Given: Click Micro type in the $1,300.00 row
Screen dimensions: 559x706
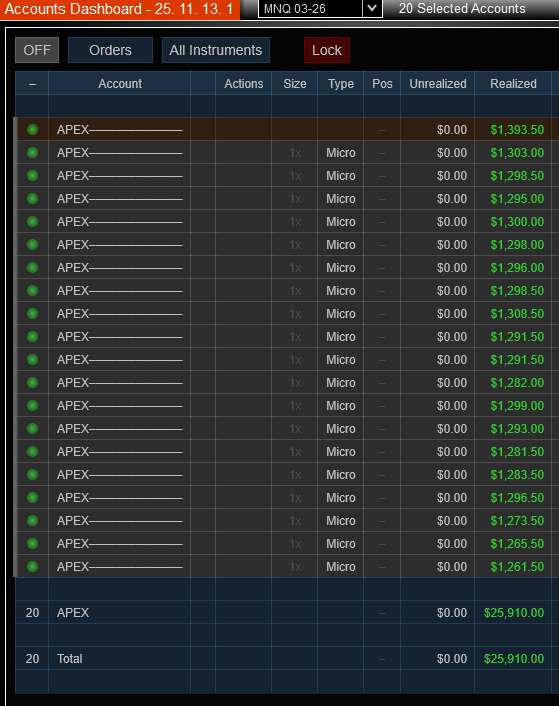Looking at the screenshot, I should click(x=341, y=222).
